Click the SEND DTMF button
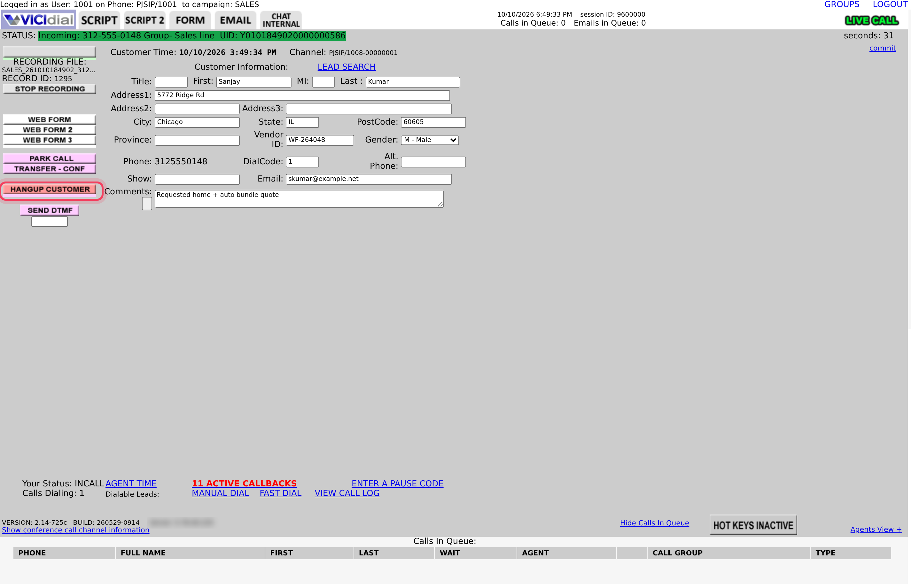Viewport: 911px width, 588px height. point(50,210)
